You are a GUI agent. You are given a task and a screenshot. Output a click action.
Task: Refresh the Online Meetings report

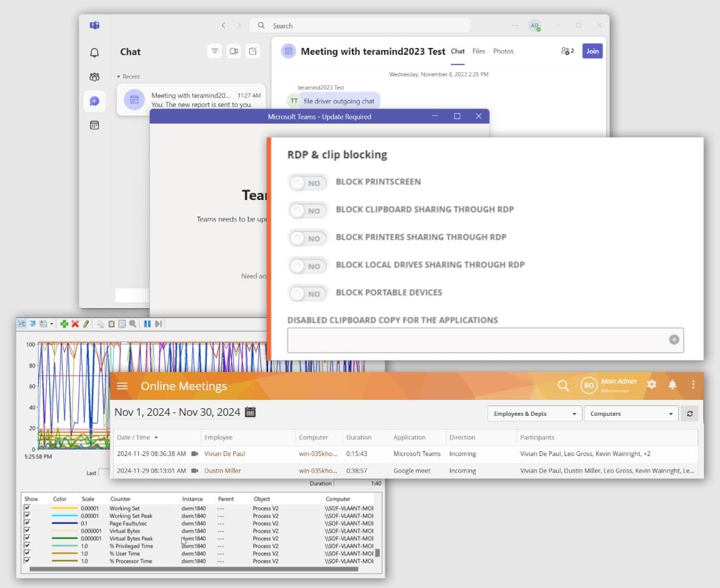689,414
